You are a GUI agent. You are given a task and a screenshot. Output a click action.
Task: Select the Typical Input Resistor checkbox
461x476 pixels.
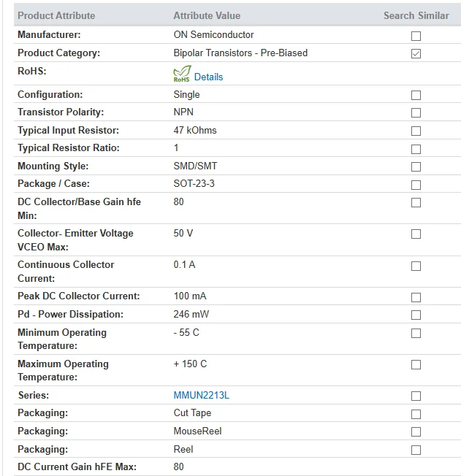[416, 131]
